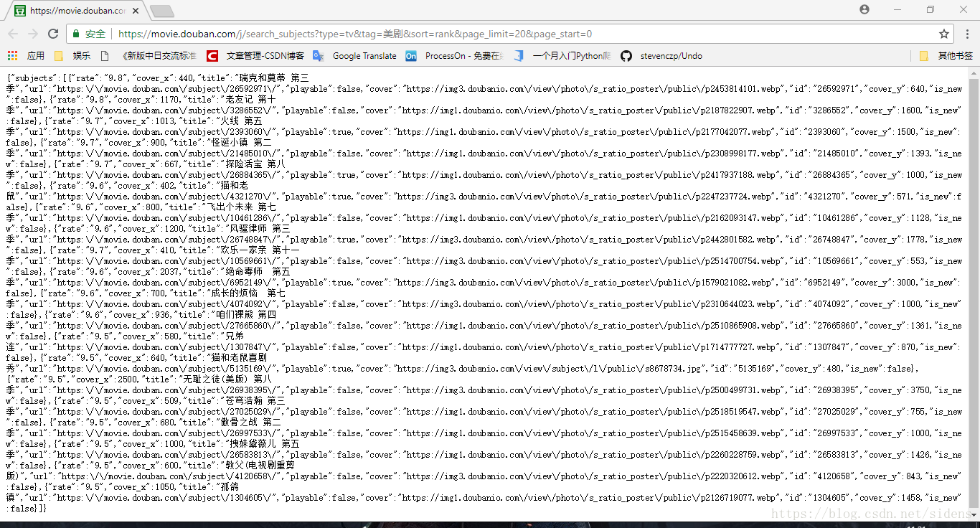Open the blank-page bookmark icon
This screenshot has width=980, height=528.
pyautogui.click(x=105, y=55)
